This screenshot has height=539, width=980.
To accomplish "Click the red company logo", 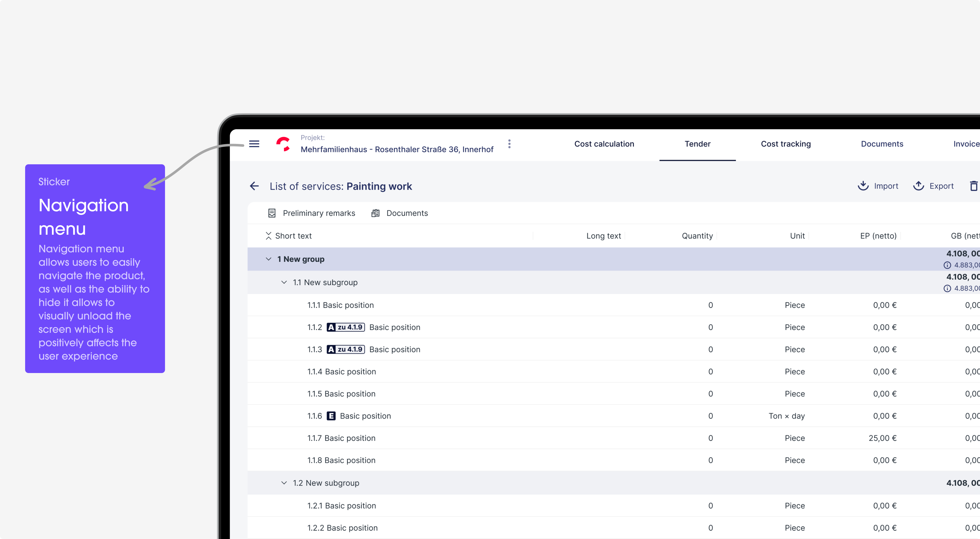I will click(x=283, y=144).
